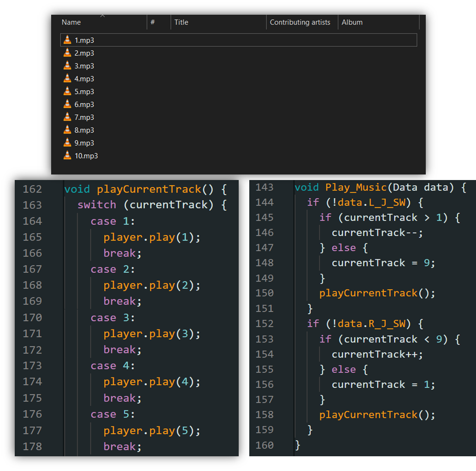Click on player.play(5); line

(x=152, y=430)
